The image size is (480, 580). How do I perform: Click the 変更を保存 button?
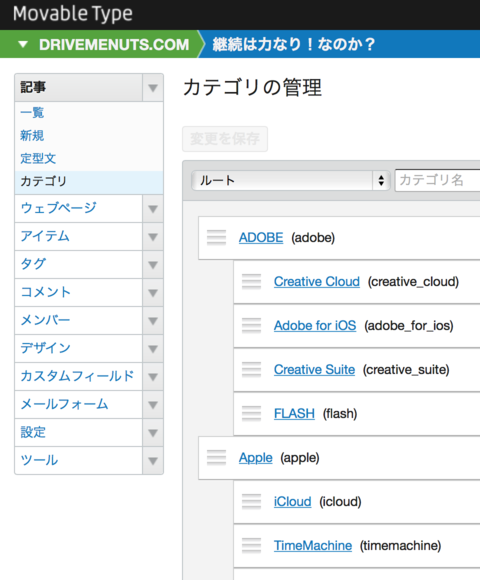coord(225,139)
